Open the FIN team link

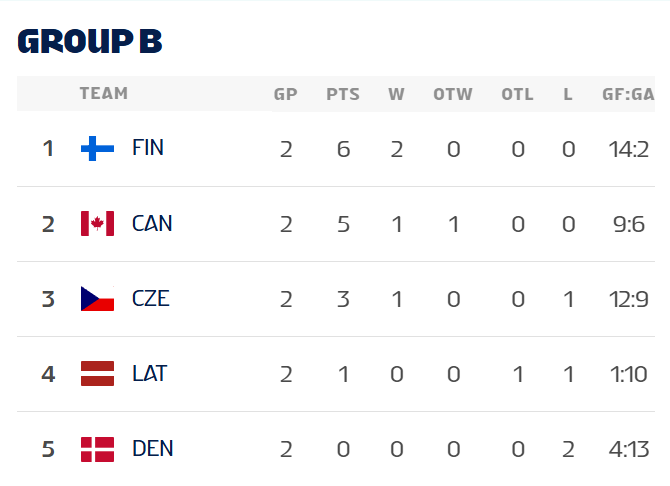tap(148, 148)
